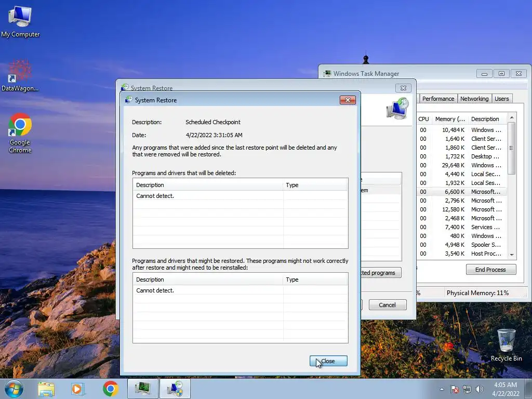
Task: Select the Local Sec... process row
Action: 461,174
